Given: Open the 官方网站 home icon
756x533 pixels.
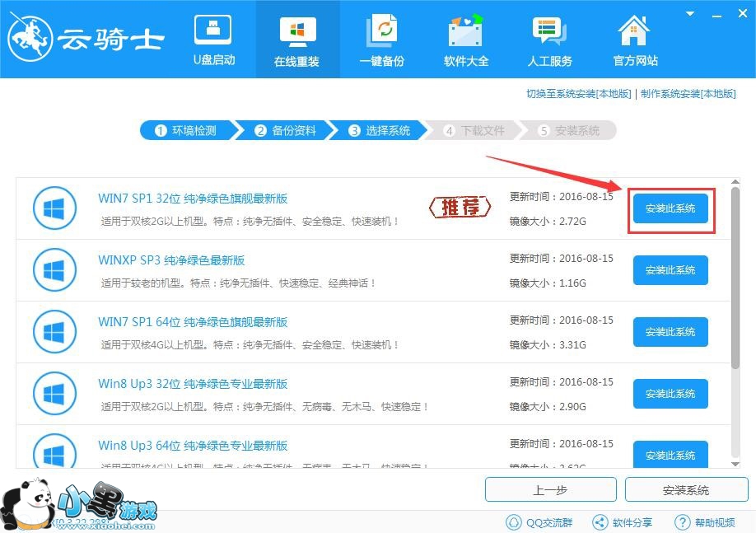Looking at the screenshot, I should 635,40.
